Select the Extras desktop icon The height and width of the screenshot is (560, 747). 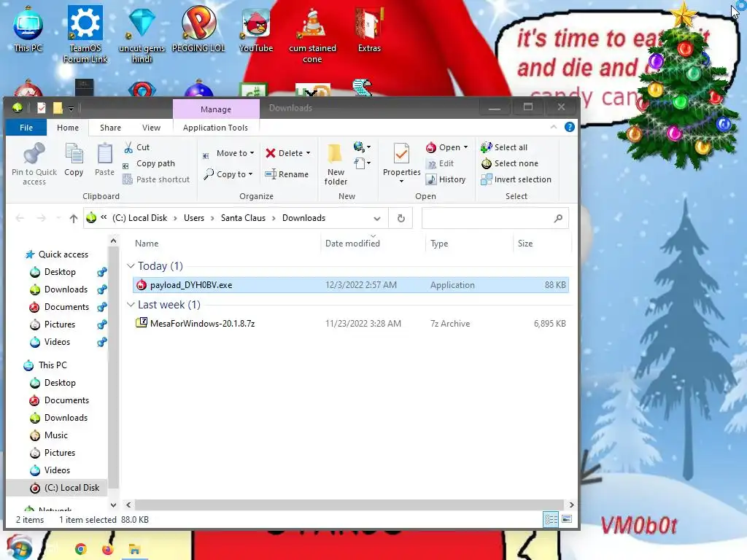click(369, 29)
